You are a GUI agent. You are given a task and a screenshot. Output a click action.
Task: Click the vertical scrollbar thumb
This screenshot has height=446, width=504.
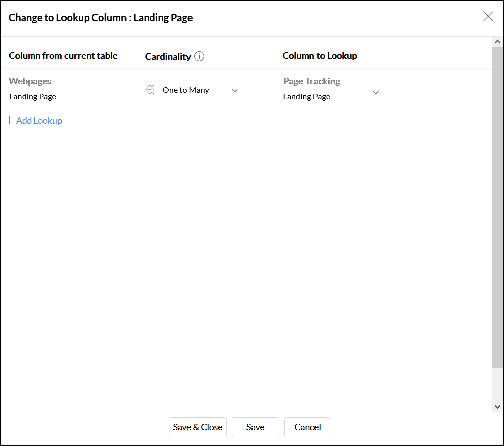click(x=497, y=207)
